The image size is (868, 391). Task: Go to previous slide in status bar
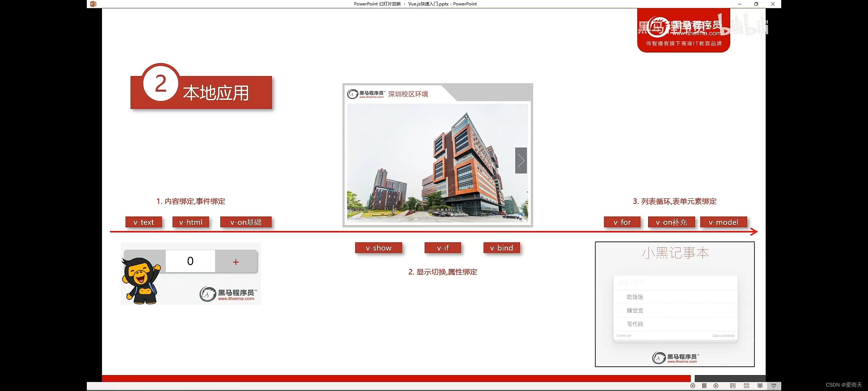[x=693, y=386]
